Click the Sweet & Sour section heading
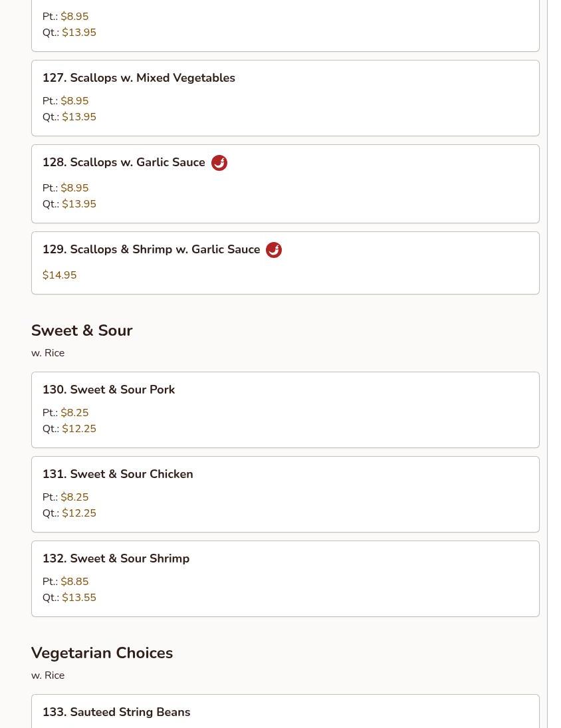 tap(82, 330)
